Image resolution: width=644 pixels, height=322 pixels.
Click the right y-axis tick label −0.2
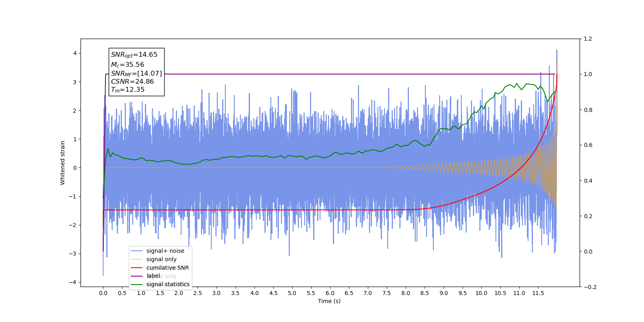[x=590, y=287]
